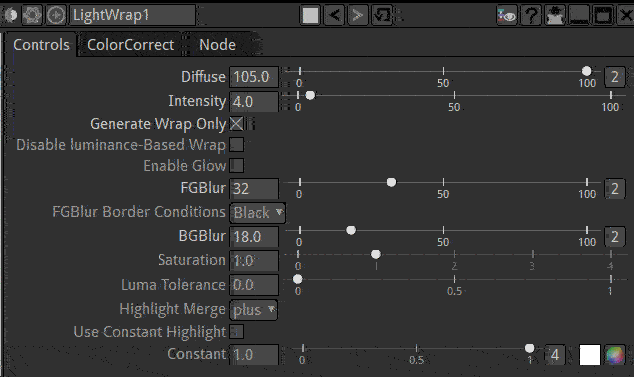Switch to the ColorCorrect tab
This screenshot has height=377, width=634.
(x=130, y=44)
